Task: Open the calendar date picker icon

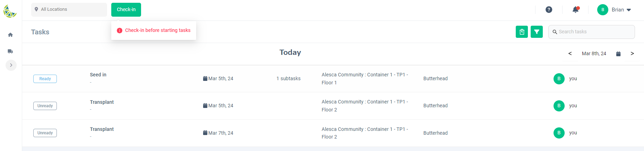Action: [618, 54]
